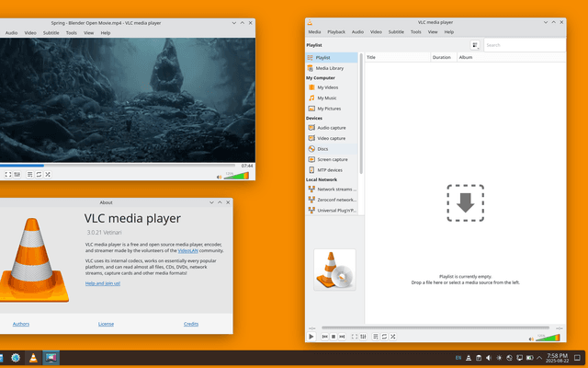Click the seek bar in Spring movie window
The height and width of the screenshot is (368, 588).
[x=118, y=166]
